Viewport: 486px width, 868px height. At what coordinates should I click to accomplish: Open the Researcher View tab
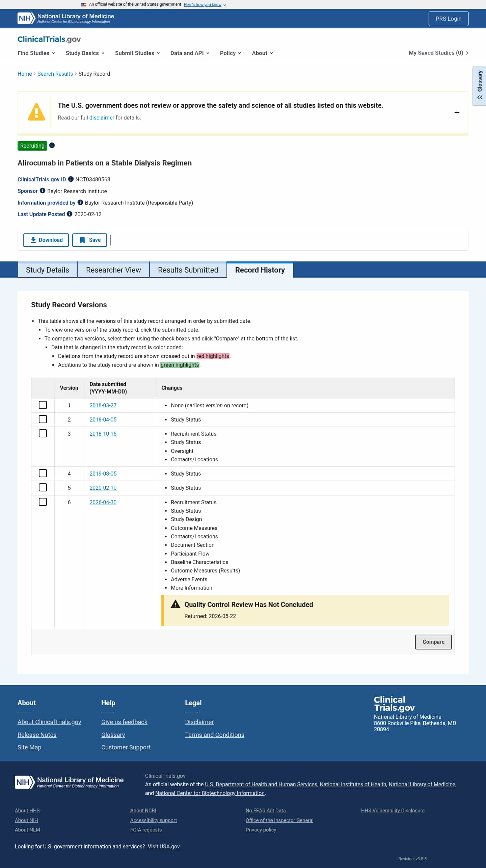coord(113,270)
